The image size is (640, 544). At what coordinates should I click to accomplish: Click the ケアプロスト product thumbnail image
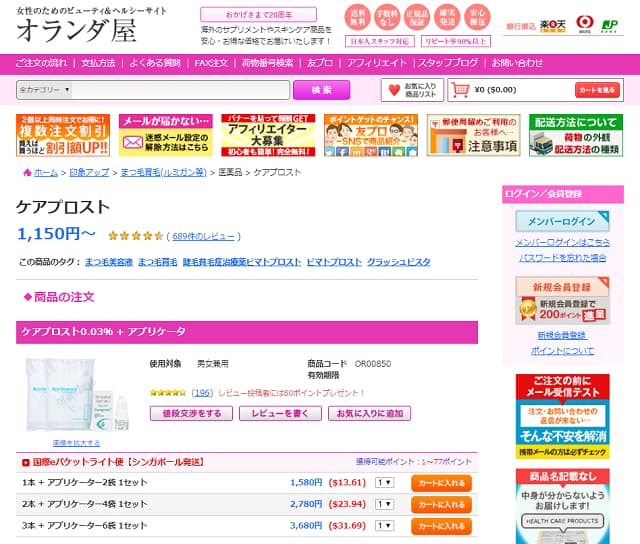pyautogui.click(x=78, y=395)
